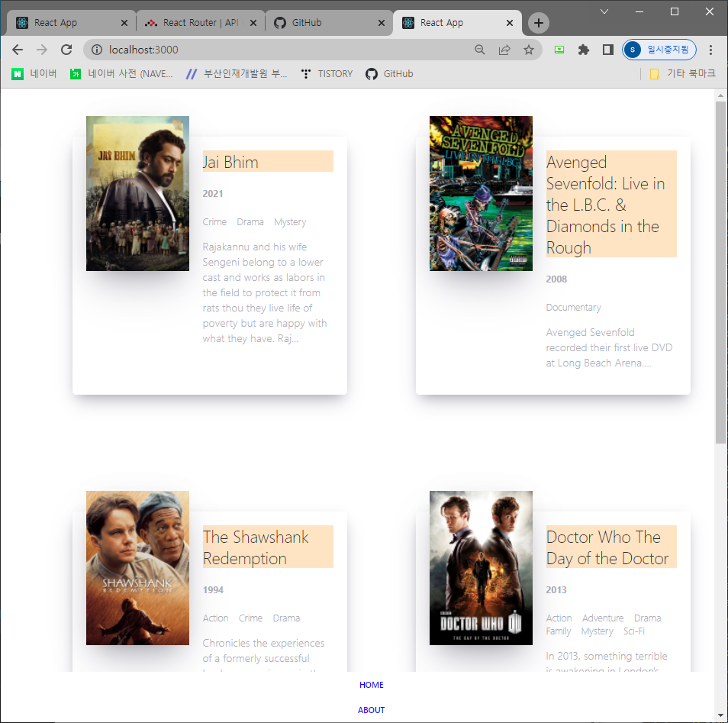
Task: Click the Documentary genre label
Action: pyautogui.click(x=573, y=308)
